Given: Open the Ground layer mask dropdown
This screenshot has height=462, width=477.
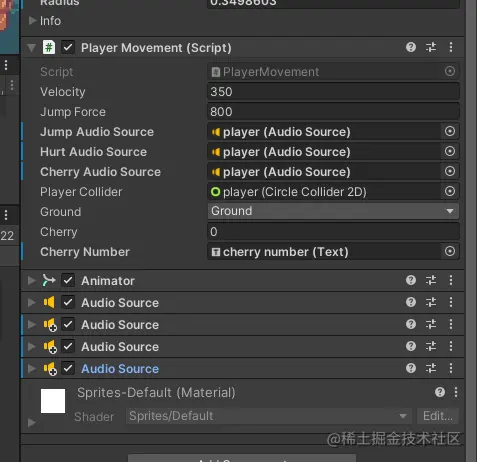Looking at the screenshot, I should (x=333, y=211).
